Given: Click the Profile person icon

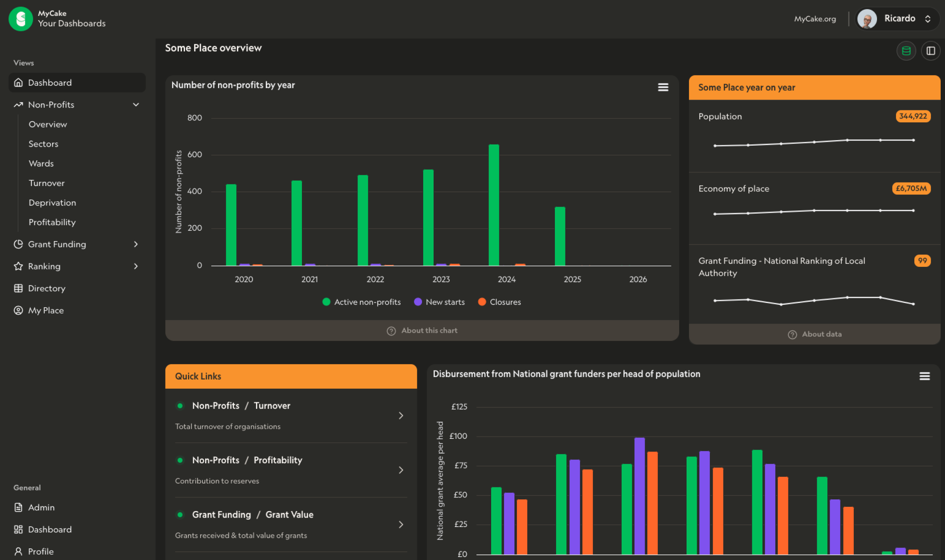Looking at the screenshot, I should tap(18, 551).
